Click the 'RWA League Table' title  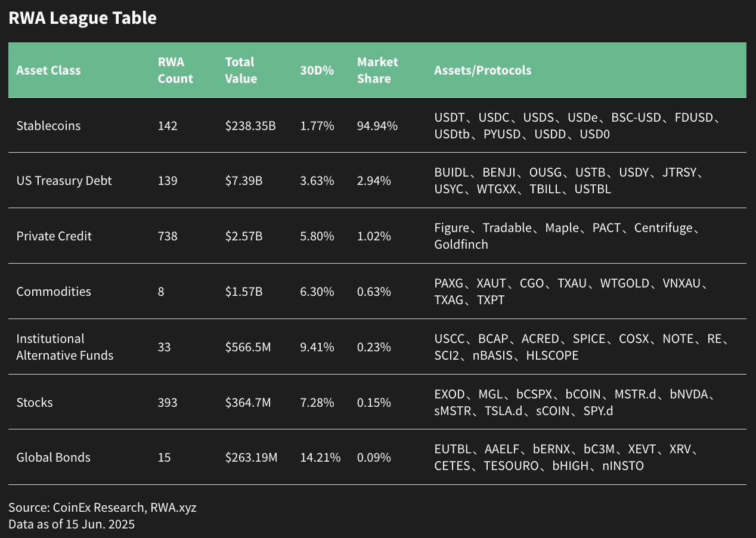[82, 18]
